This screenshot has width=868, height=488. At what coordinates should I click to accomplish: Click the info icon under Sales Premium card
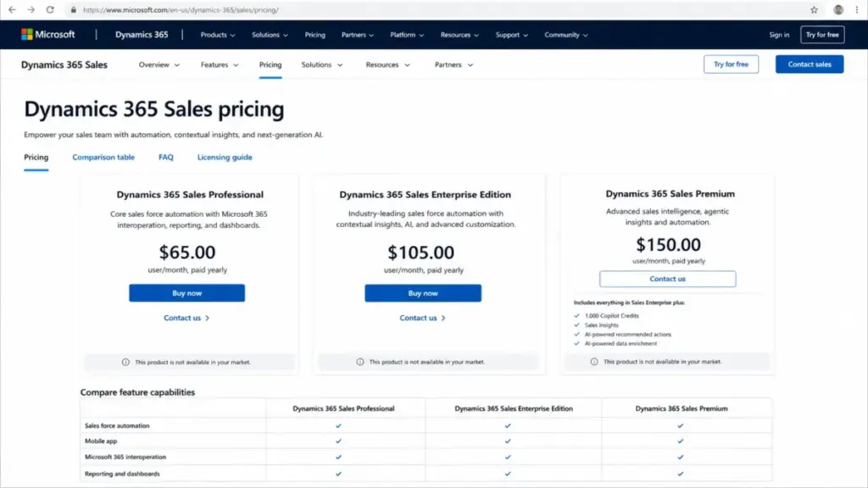click(x=594, y=361)
